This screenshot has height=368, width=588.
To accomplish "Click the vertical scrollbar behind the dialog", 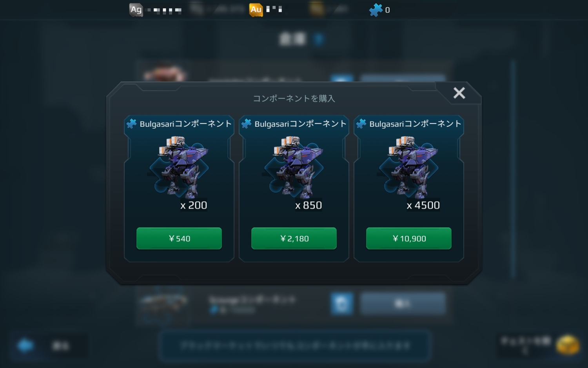I will (513, 169).
